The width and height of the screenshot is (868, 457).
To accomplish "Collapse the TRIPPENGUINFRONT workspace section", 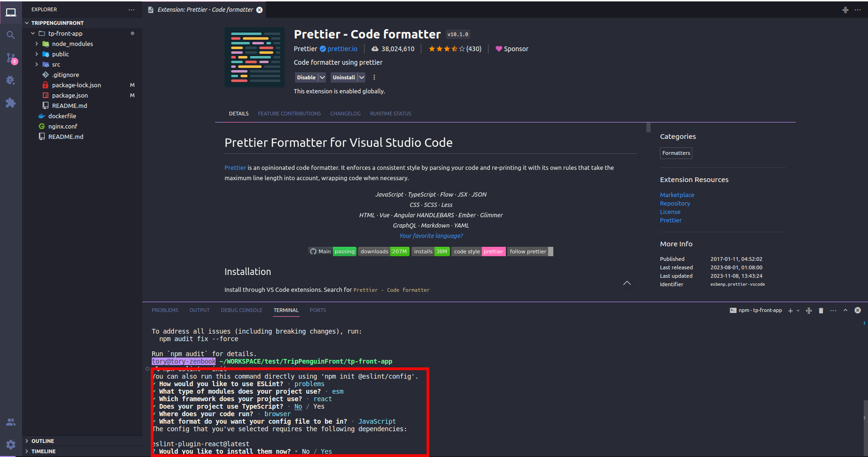I will pos(27,23).
